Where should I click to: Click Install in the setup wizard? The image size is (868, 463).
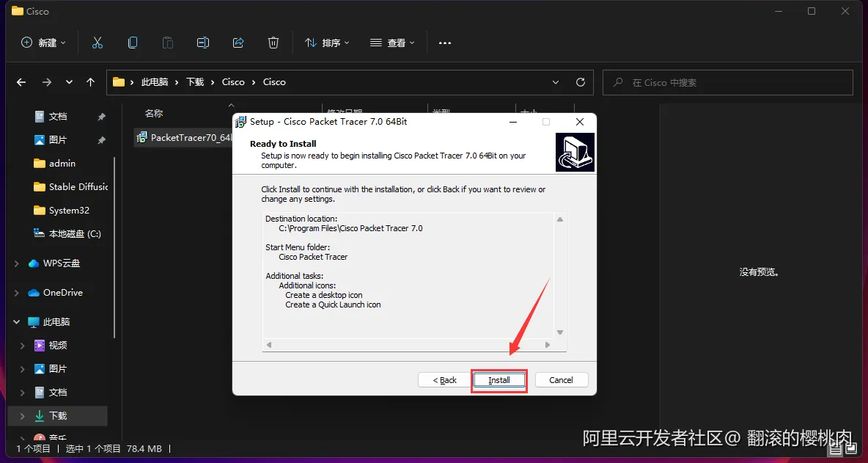(499, 380)
